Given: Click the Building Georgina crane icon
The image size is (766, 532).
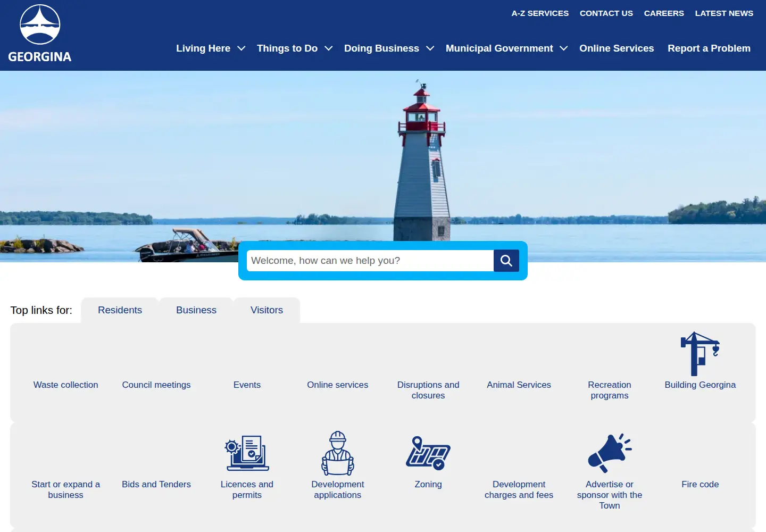Looking at the screenshot, I should click(700, 354).
